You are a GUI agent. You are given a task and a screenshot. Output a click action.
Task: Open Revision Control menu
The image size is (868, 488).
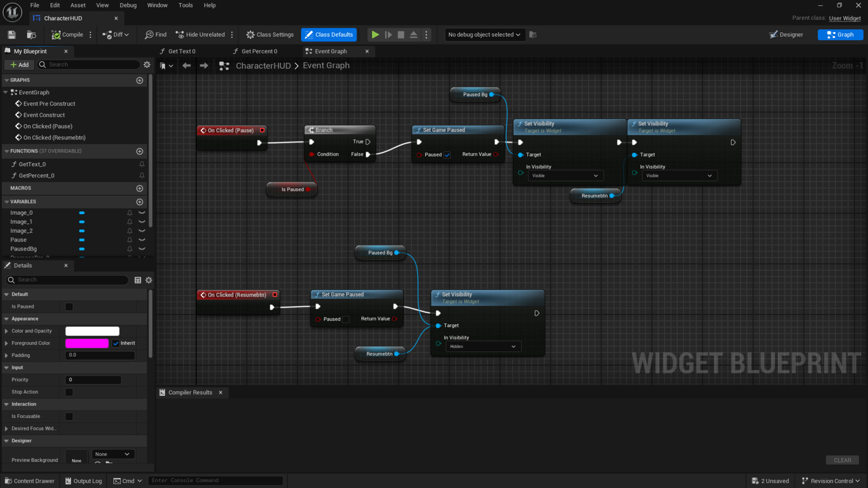coord(831,481)
